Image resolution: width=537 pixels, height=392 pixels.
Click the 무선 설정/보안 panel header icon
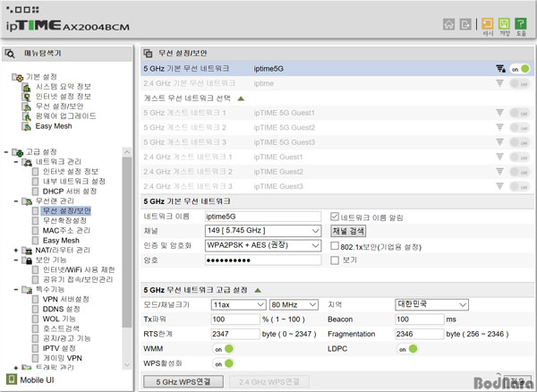148,54
